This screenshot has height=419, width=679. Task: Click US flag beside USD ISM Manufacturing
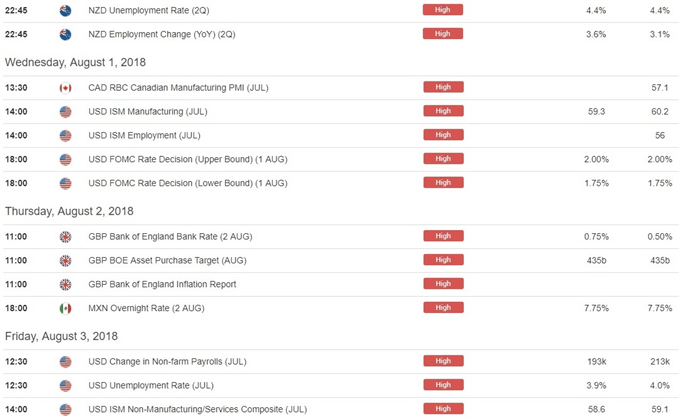click(x=65, y=112)
